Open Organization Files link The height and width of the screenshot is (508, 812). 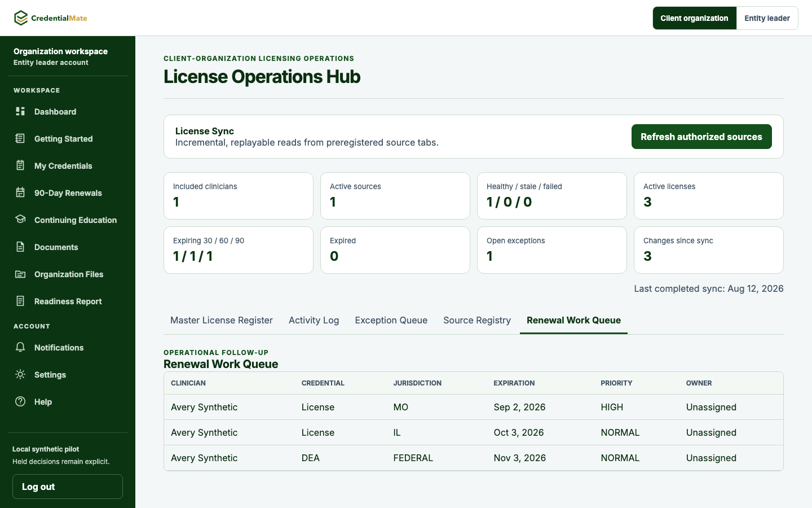click(x=68, y=274)
